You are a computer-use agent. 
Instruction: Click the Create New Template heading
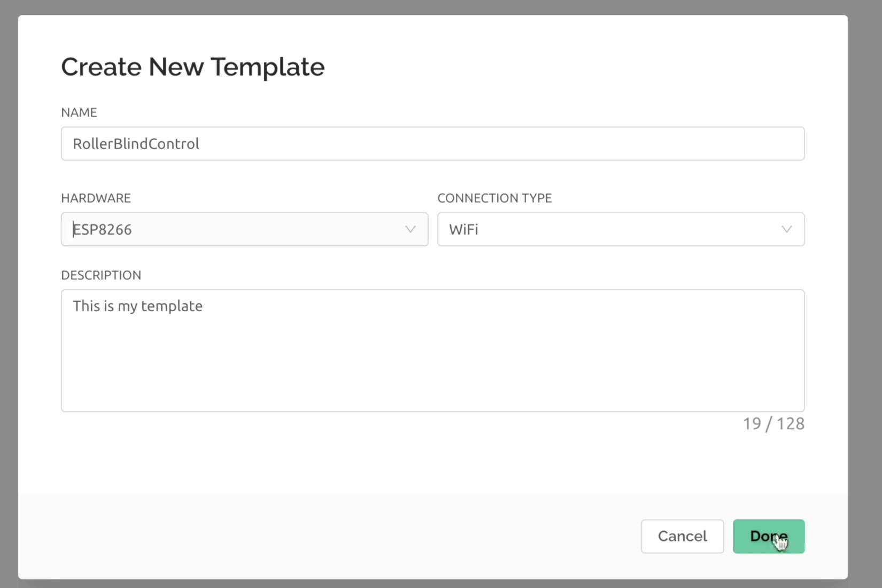tap(192, 67)
